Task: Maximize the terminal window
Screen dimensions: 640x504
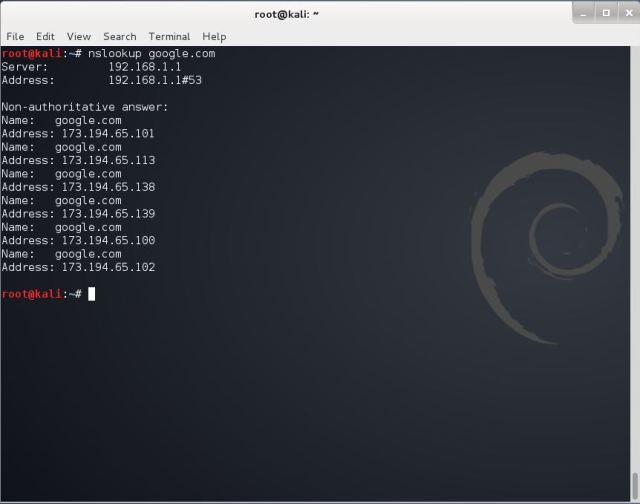Action: point(606,13)
